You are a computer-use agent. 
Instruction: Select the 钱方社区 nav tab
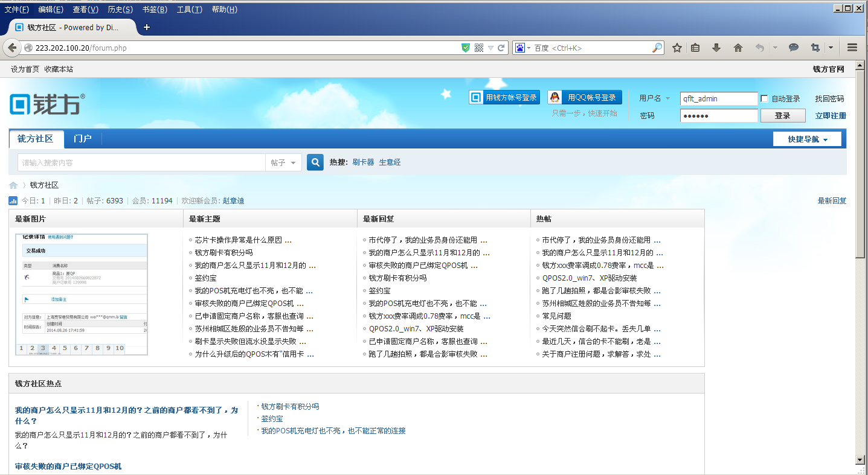point(36,139)
